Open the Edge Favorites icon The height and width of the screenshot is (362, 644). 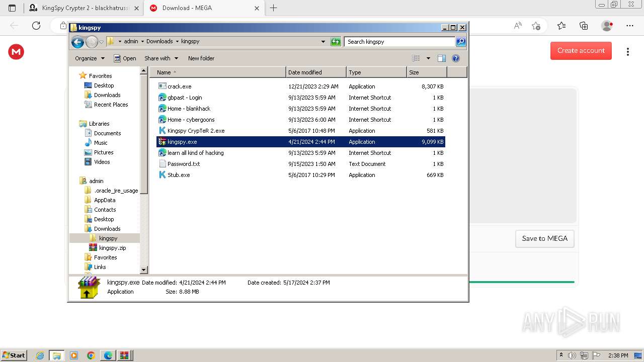click(x=561, y=26)
